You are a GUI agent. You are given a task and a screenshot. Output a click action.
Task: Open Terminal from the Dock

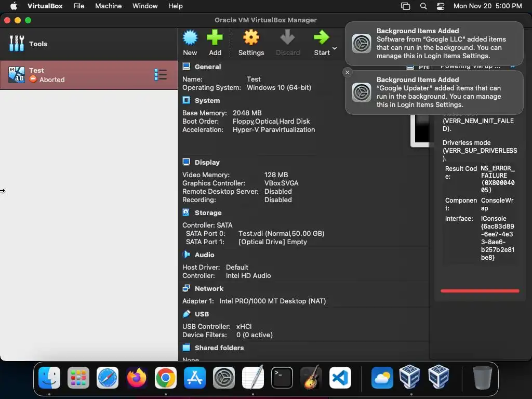coord(282,378)
